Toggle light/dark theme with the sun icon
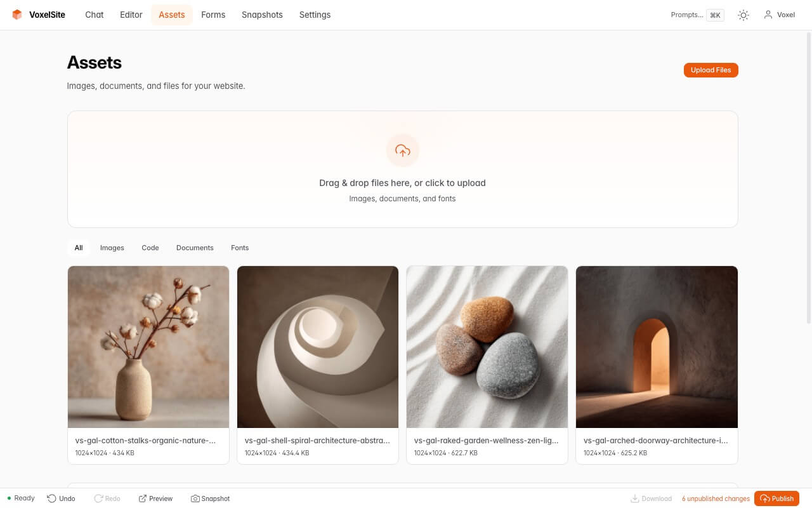Screen dimensions: 812x508 click(x=743, y=15)
